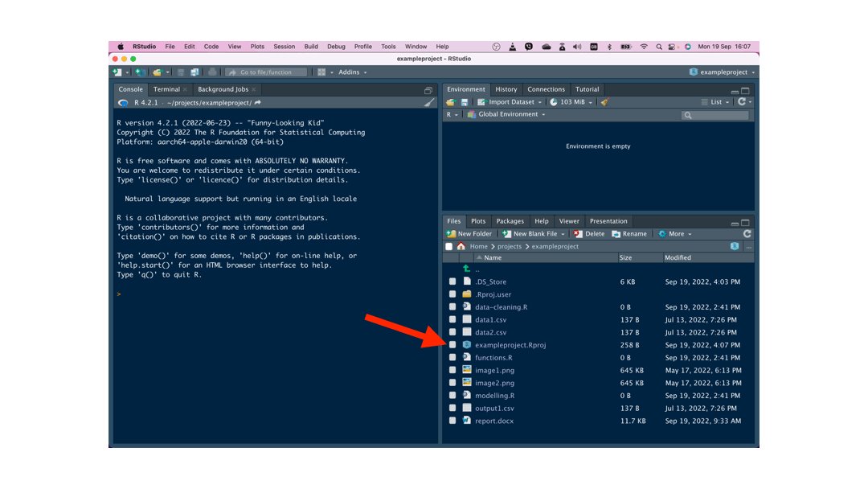
Task: Open the output1.csv file
Action: (494, 408)
